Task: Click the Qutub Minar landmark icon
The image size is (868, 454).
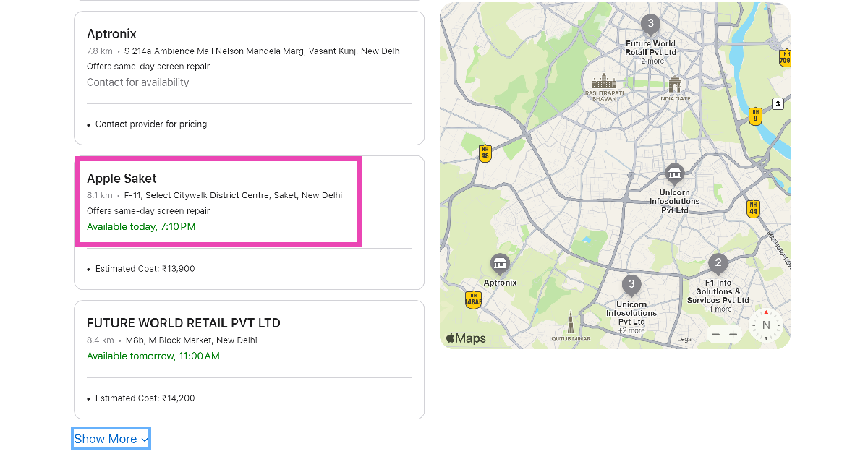Action: click(571, 323)
